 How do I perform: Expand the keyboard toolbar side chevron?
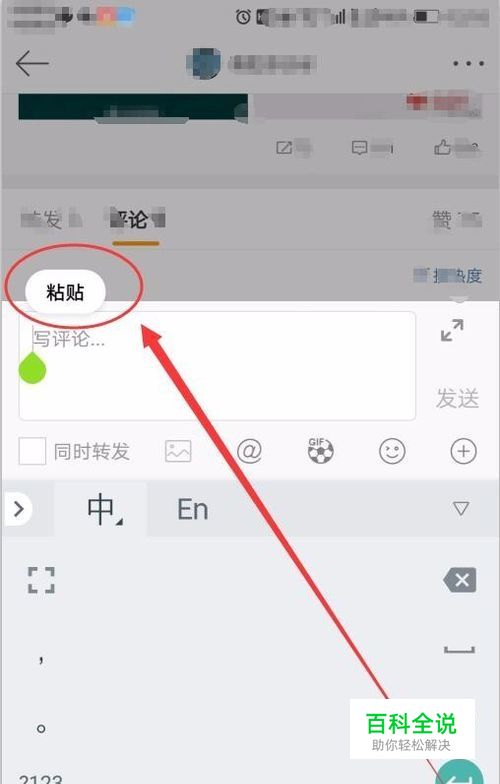coord(19,509)
